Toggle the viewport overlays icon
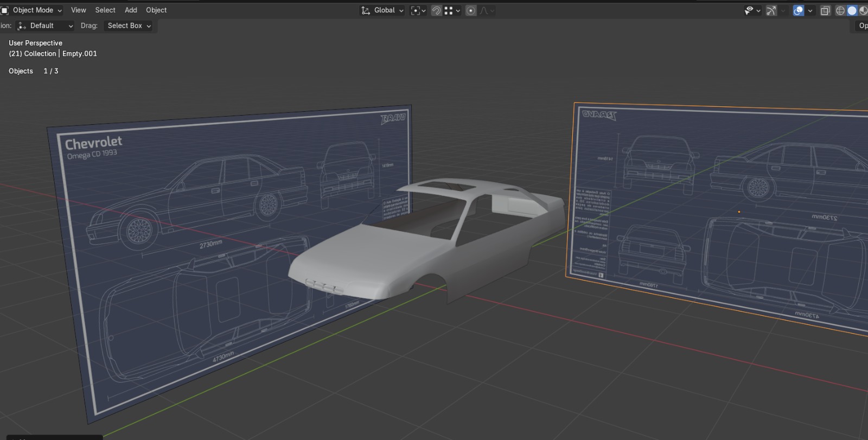This screenshot has height=440, width=868. pos(799,10)
